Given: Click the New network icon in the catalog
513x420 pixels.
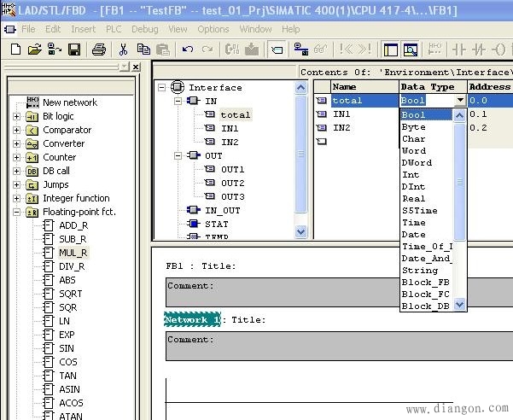Looking at the screenshot, I should click(32, 102).
